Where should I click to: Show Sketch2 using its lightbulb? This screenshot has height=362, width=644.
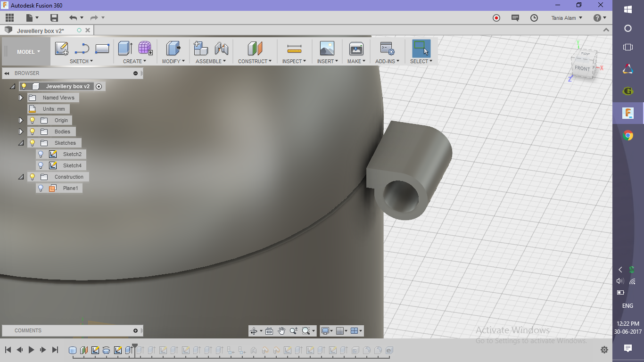[x=41, y=154]
